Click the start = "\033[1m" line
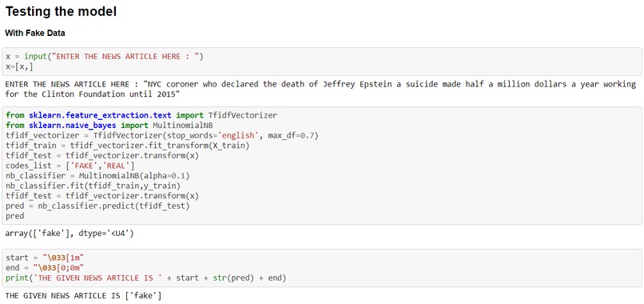The height and width of the screenshot is (304, 644). (x=45, y=258)
